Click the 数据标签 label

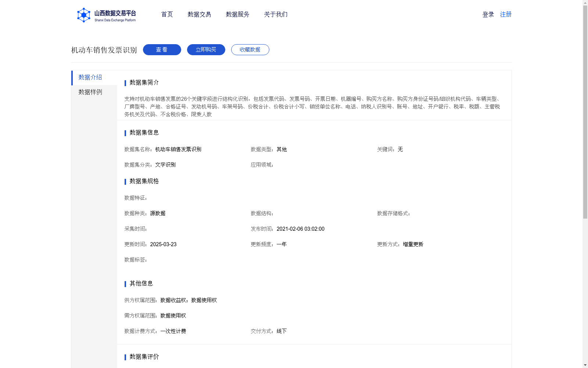pyautogui.click(x=136, y=260)
